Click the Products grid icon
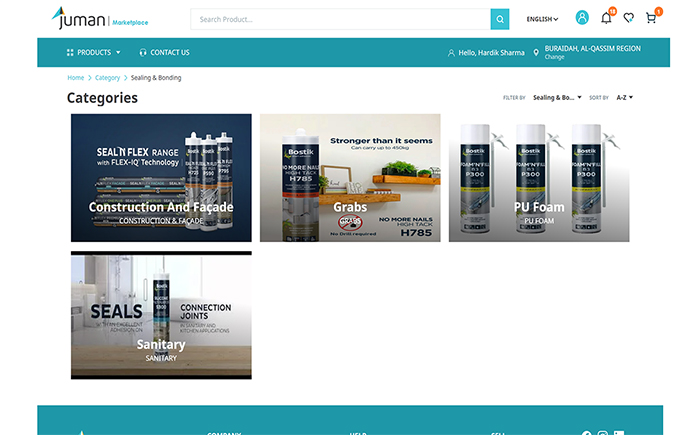 pyautogui.click(x=70, y=53)
